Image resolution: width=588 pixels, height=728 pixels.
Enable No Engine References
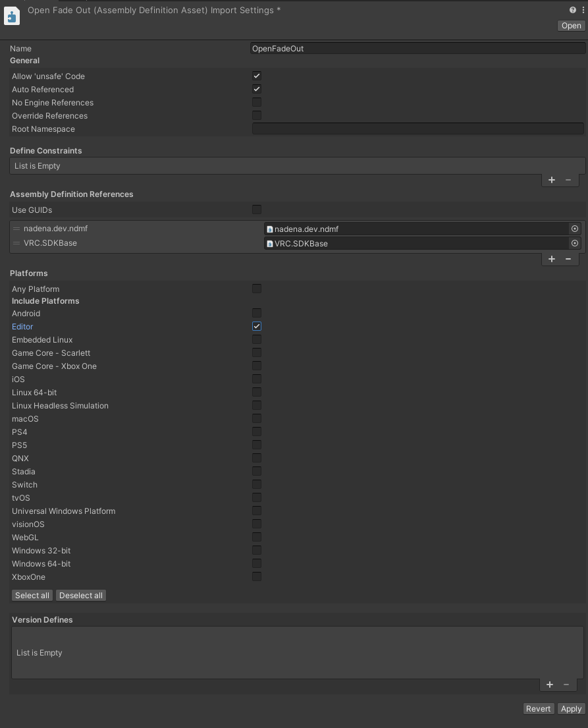coord(257,102)
